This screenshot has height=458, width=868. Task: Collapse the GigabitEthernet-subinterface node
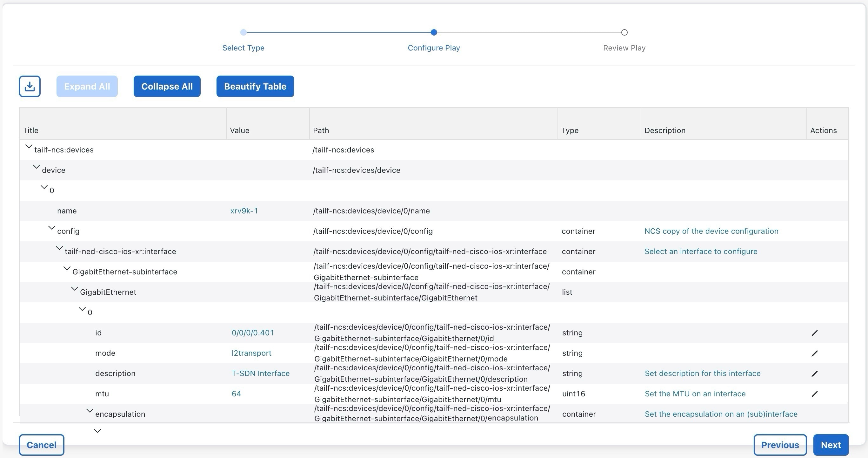click(67, 269)
